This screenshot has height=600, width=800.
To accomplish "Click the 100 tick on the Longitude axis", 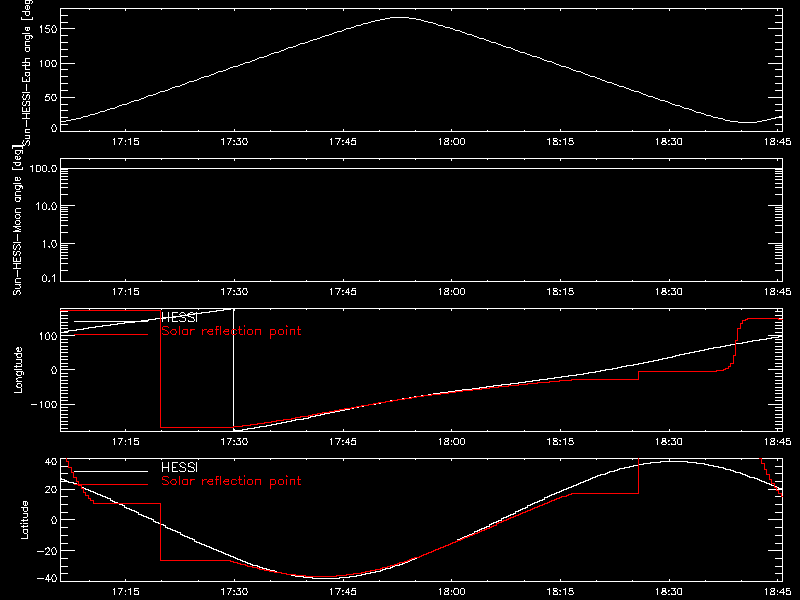I will [48, 336].
